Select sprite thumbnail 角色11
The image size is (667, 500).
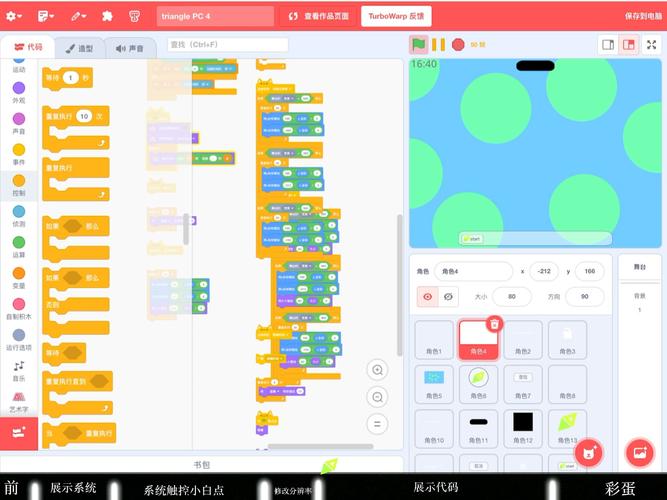tap(478, 429)
